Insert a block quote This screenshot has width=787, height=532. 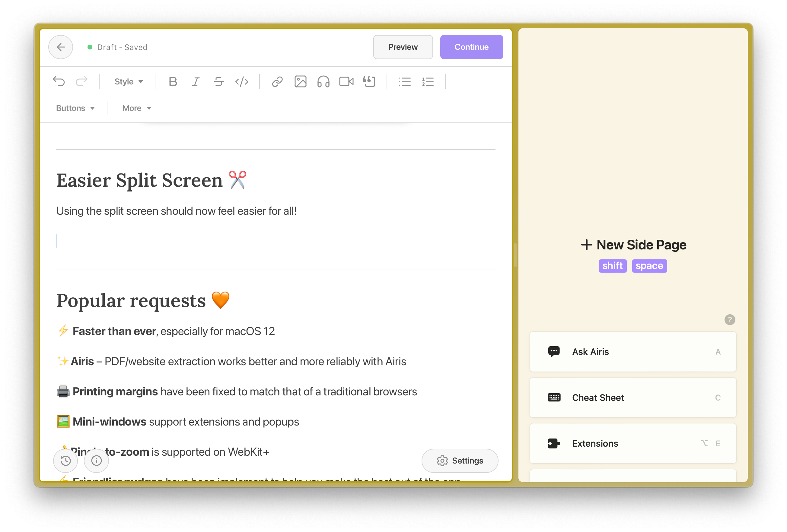point(369,81)
